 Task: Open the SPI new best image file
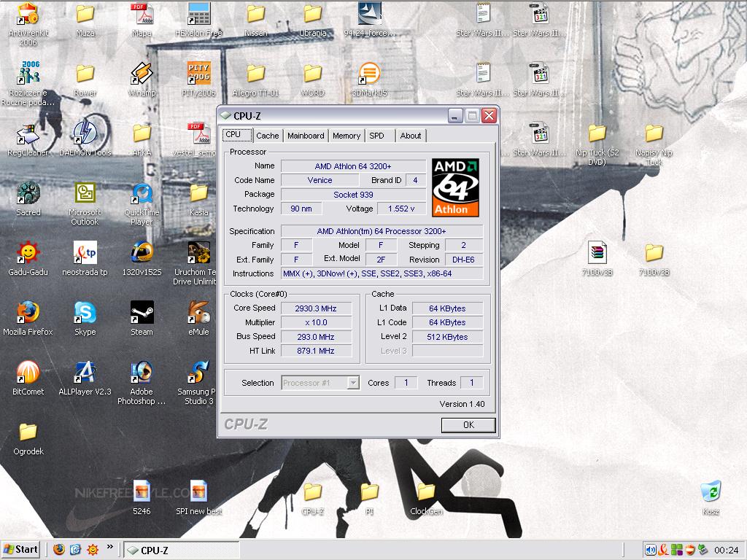[198, 497]
